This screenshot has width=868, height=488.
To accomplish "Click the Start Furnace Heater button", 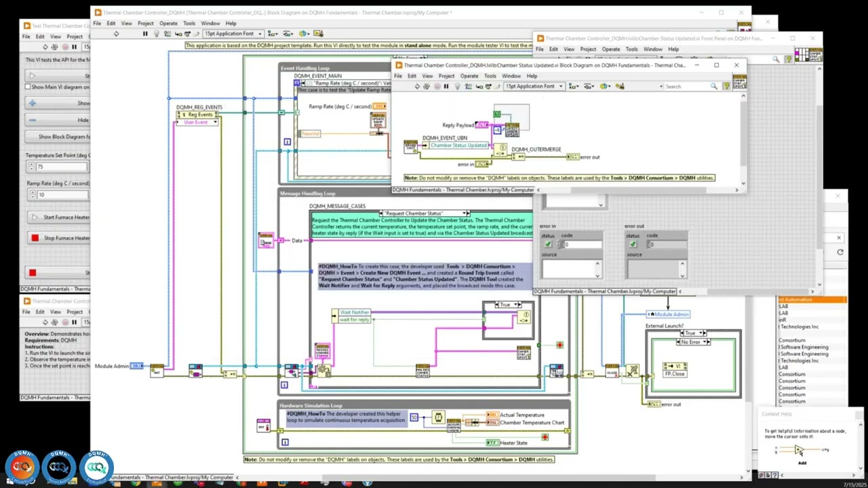I will (59, 217).
